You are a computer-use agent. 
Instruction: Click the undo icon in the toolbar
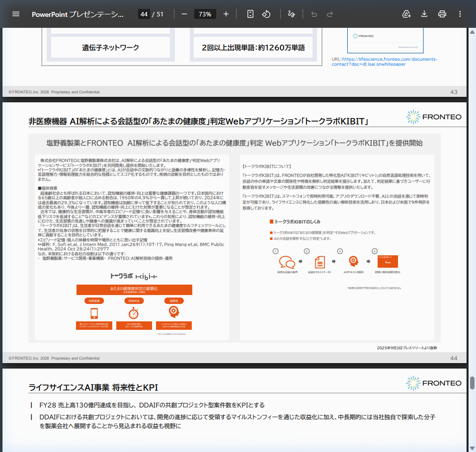[x=313, y=14]
